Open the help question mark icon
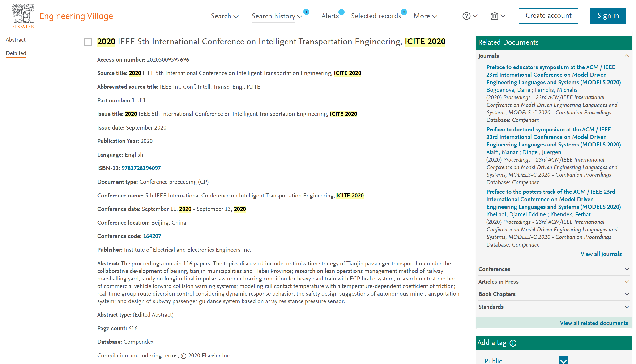636x364 pixels. [466, 16]
